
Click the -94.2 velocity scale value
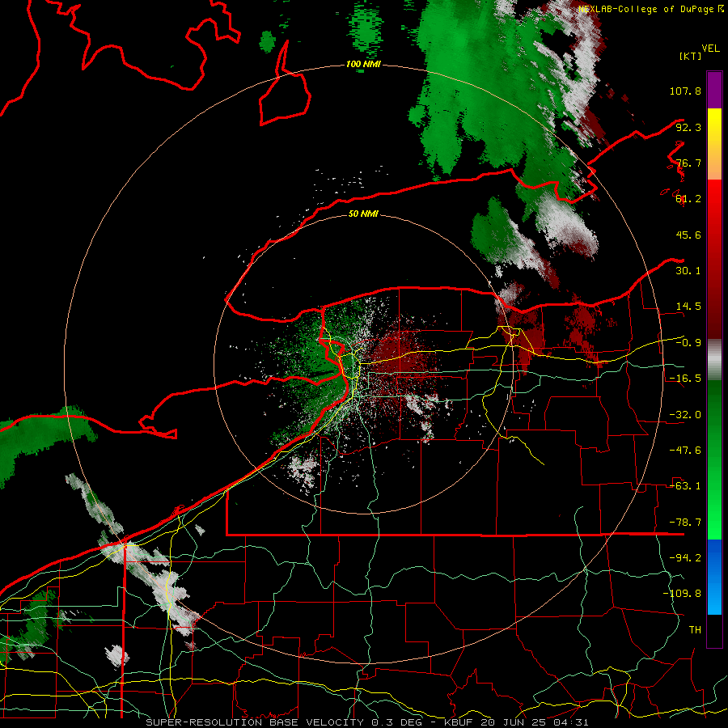pos(685,558)
